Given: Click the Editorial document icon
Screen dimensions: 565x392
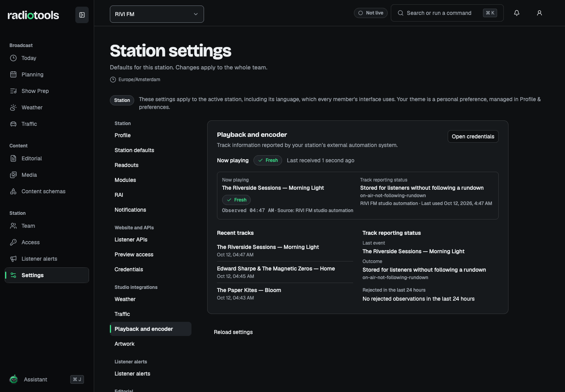Looking at the screenshot, I should [13, 158].
